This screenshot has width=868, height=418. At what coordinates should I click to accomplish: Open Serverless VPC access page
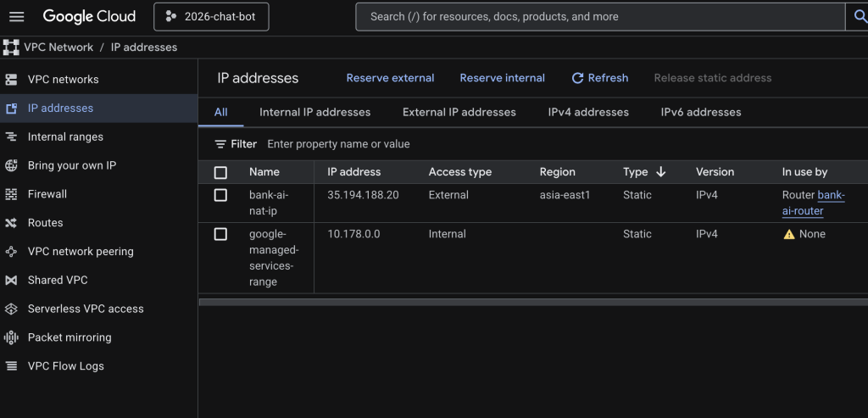point(86,309)
